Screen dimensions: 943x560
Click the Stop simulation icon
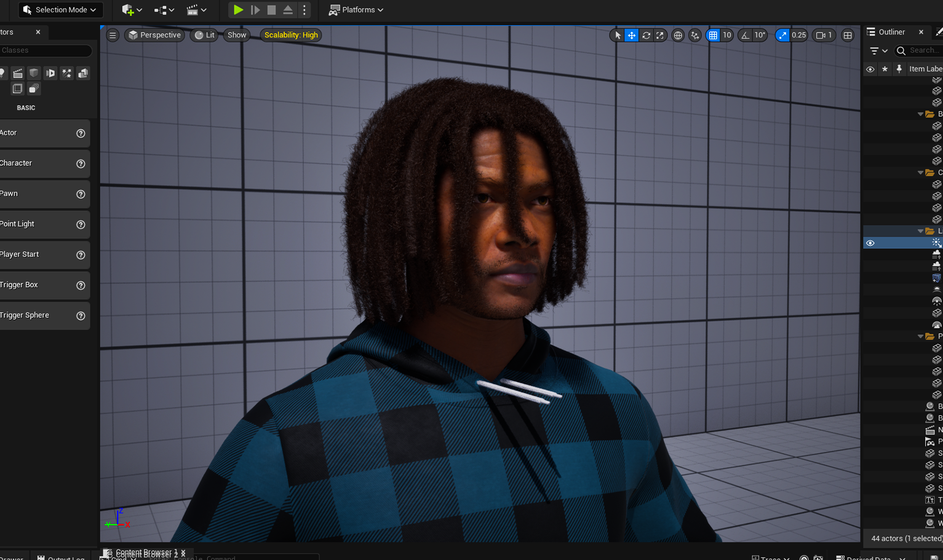(x=271, y=10)
